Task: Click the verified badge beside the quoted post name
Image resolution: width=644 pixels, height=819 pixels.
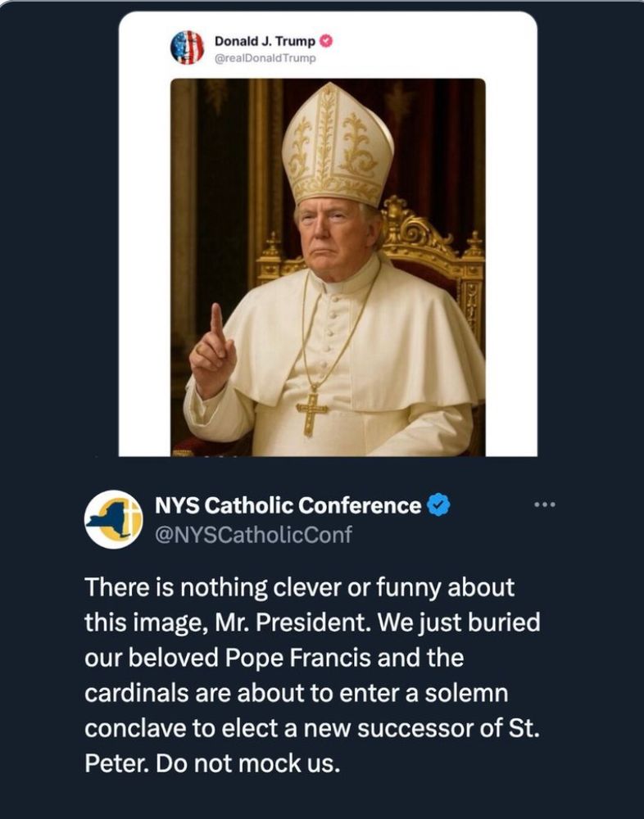Action: tap(325, 41)
